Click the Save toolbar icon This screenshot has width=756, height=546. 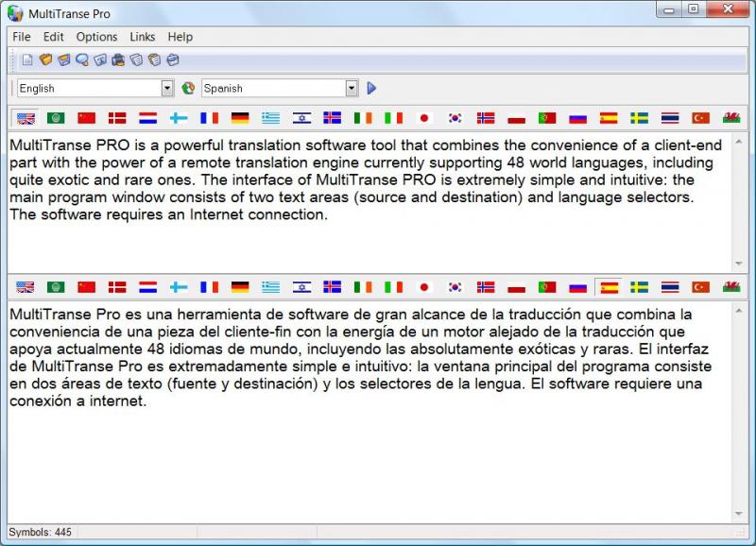point(63,60)
